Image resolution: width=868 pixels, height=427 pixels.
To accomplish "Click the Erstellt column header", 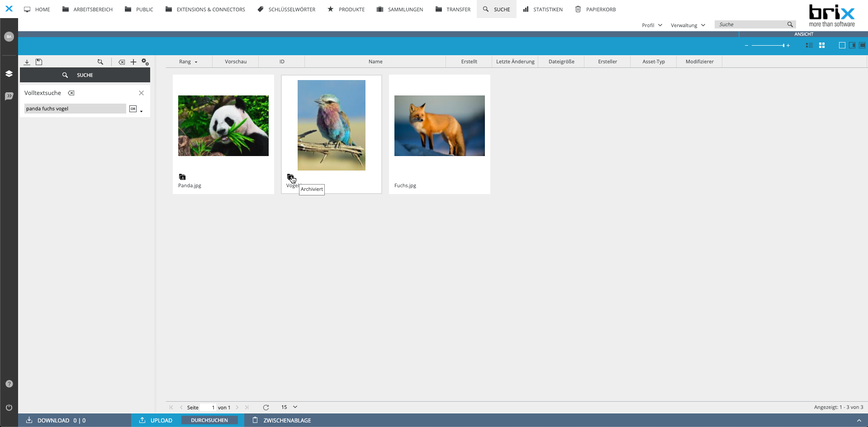I will click(x=469, y=62).
